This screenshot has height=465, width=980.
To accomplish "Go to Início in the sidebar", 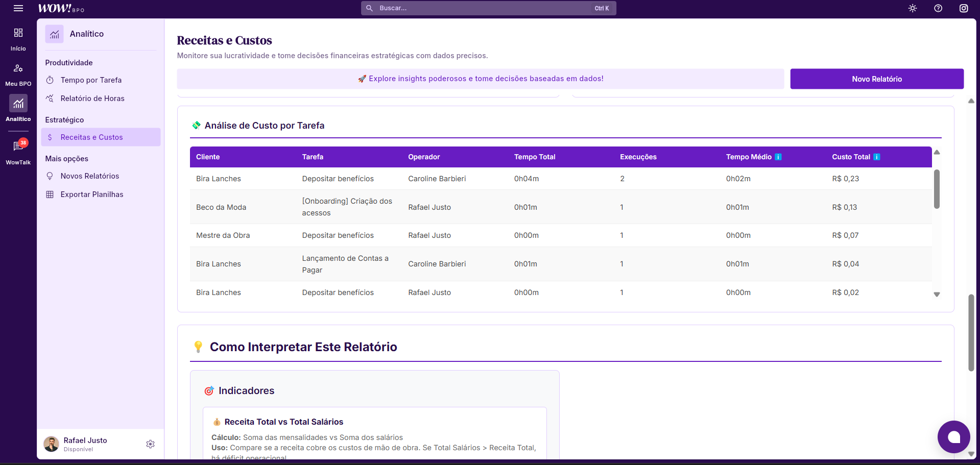I will (x=18, y=39).
